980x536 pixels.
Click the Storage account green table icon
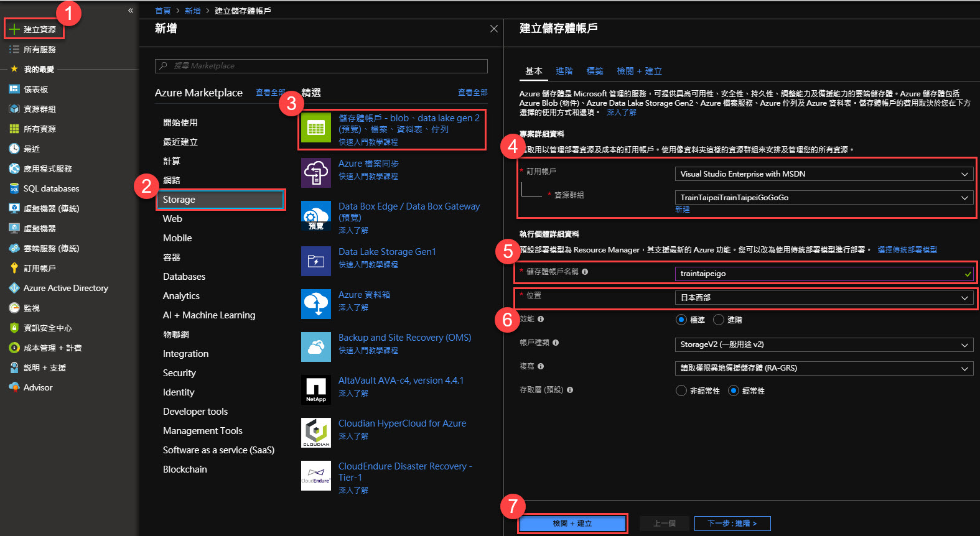point(316,128)
